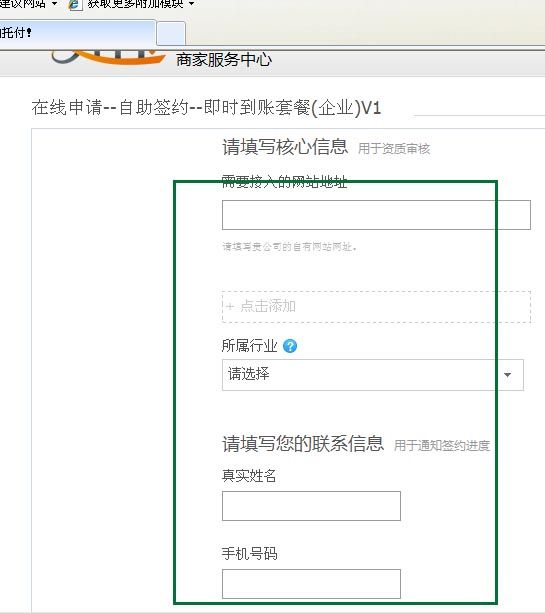Click the orange logo in the page header

coord(108,57)
